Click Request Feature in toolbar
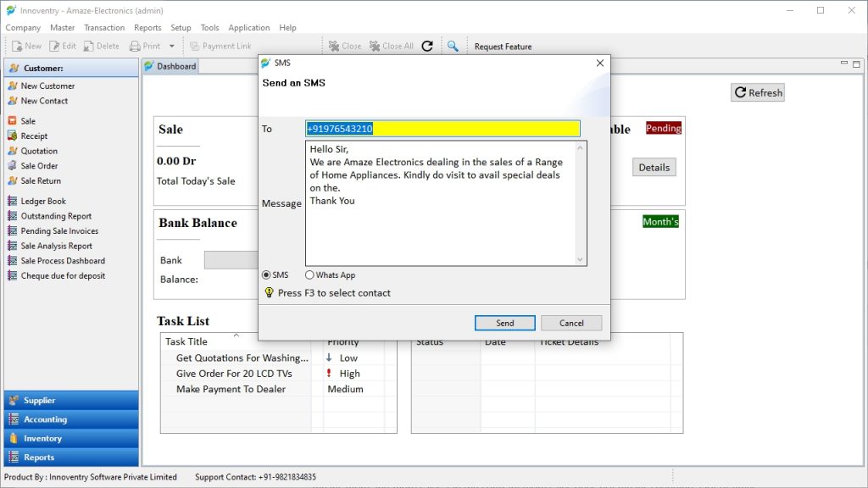The height and width of the screenshot is (488, 868). point(503,47)
